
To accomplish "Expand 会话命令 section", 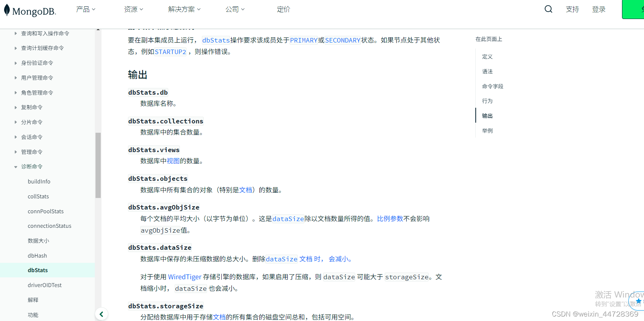I will coord(32,137).
